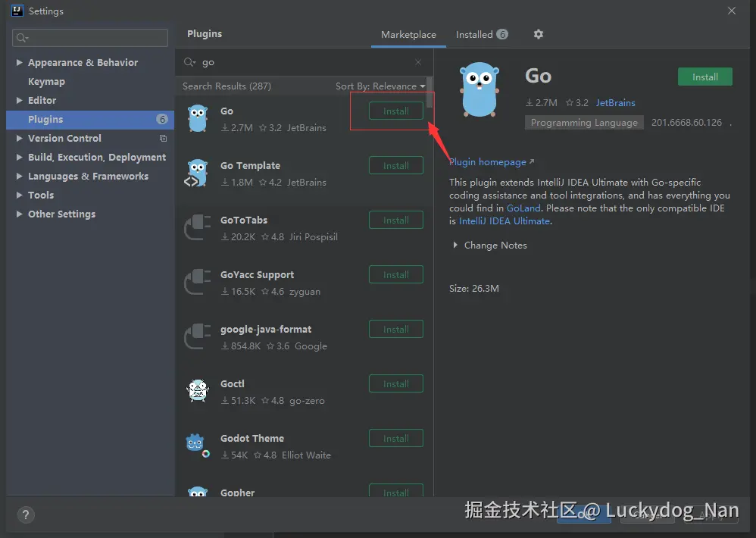
Task: Clear the plugin search with the X icon
Action: pyautogui.click(x=418, y=62)
